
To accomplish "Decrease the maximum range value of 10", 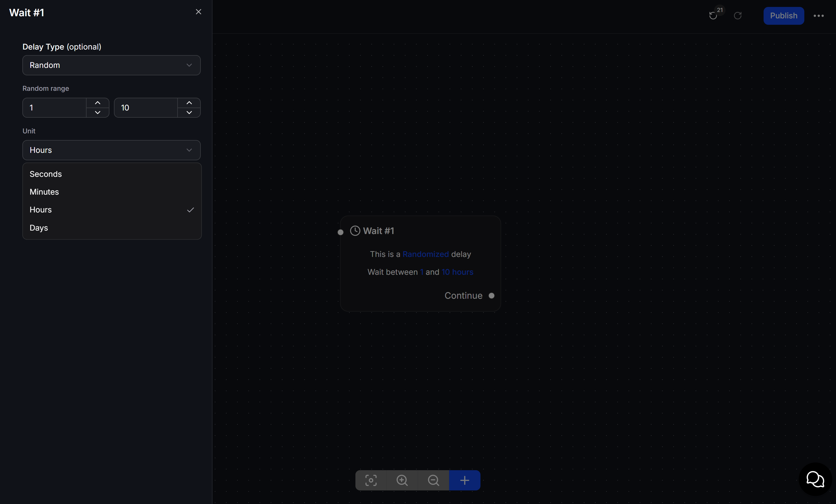I will [189, 112].
